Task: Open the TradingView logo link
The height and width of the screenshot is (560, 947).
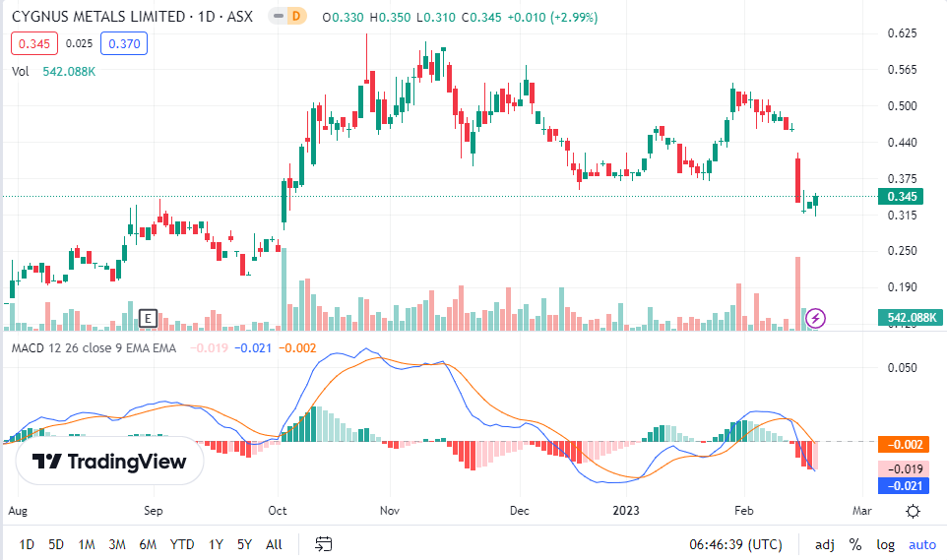Action: (x=108, y=462)
